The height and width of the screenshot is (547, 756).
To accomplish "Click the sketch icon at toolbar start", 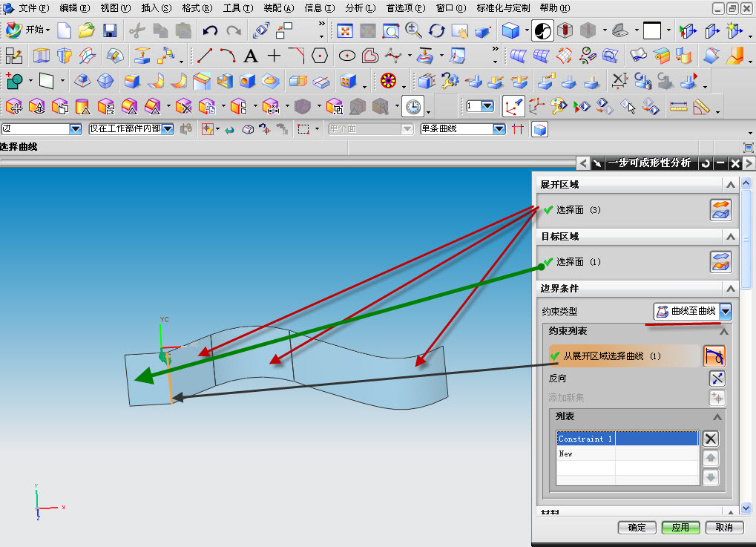I will [13, 56].
